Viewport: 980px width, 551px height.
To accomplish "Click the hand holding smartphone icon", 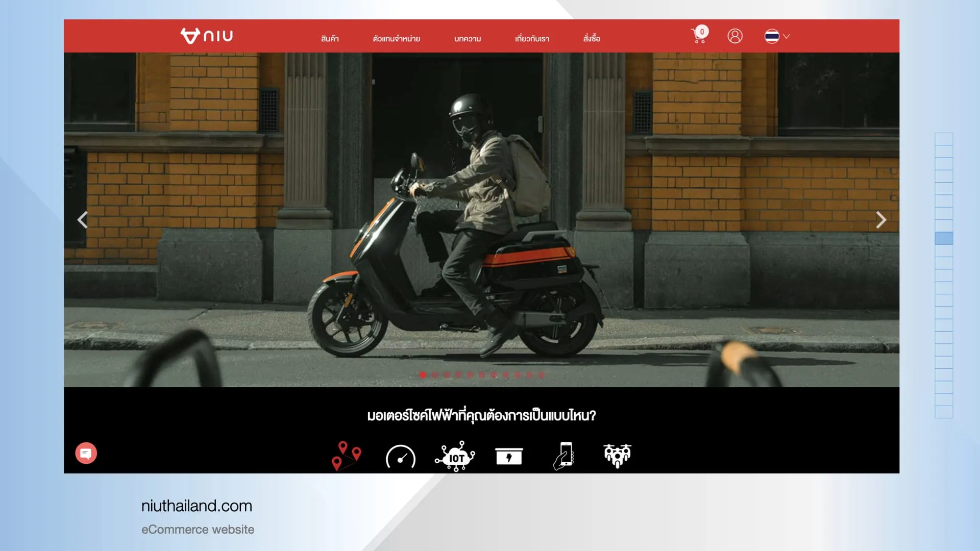I will 563,456.
